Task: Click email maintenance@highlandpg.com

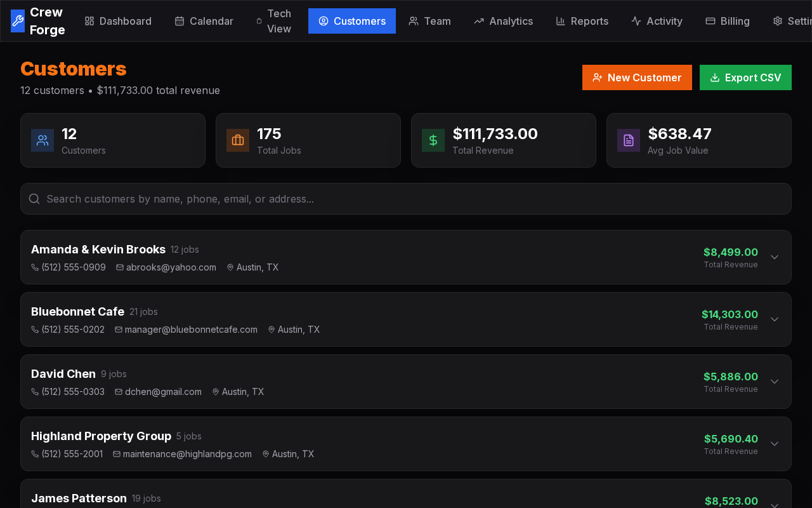Action: tap(187, 454)
